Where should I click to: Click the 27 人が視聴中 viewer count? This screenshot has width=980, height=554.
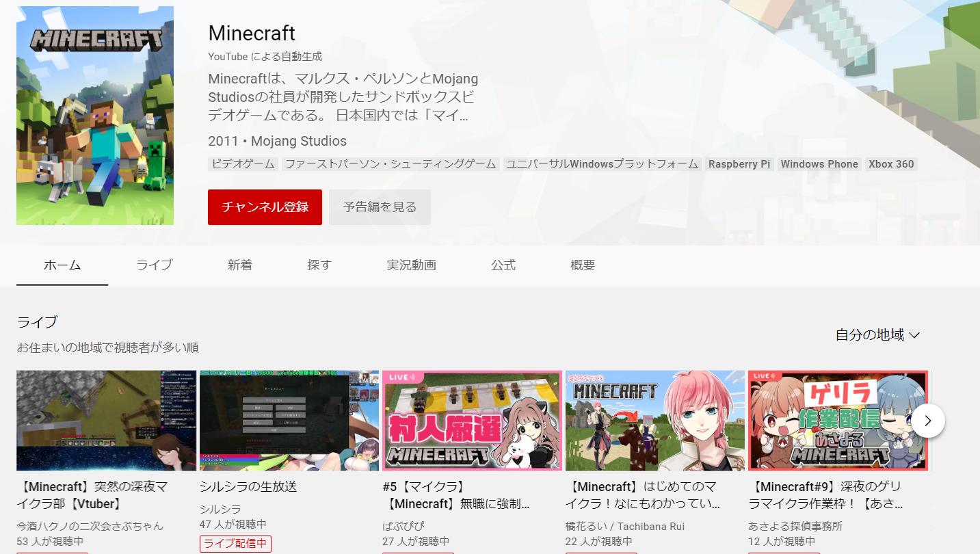click(x=416, y=542)
